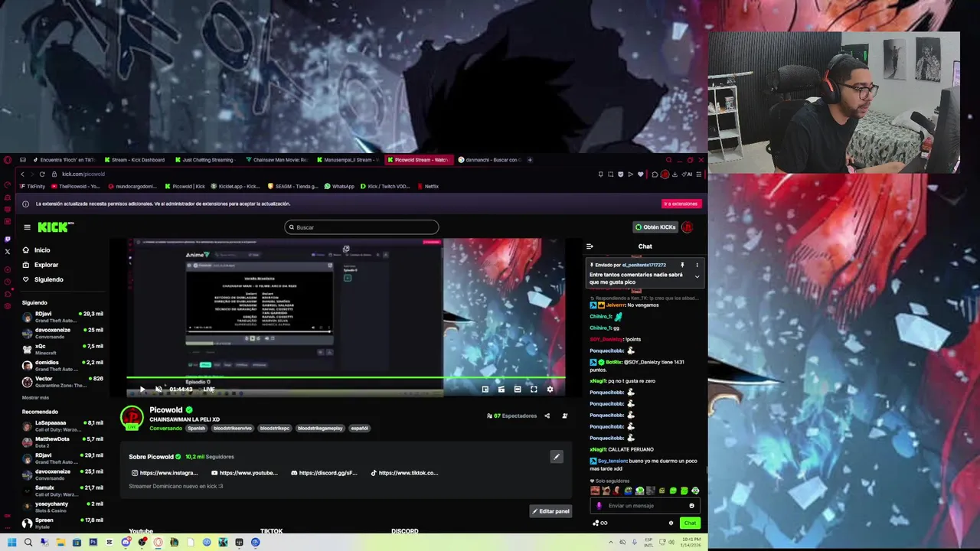The width and height of the screenshot is (980, 551).
Task: Seek on the green stream progress bar
Action: [x=346, y=377]
